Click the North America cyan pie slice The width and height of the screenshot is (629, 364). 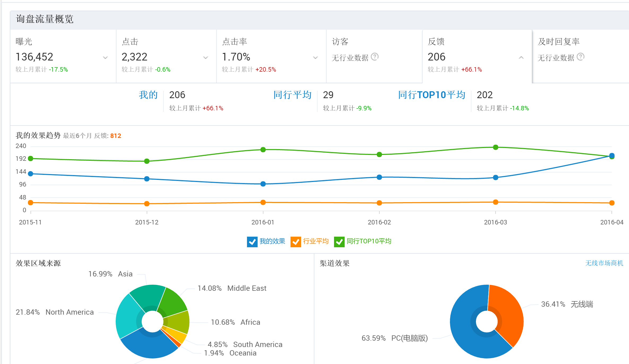pyautogui.click(x=127, y=316)
